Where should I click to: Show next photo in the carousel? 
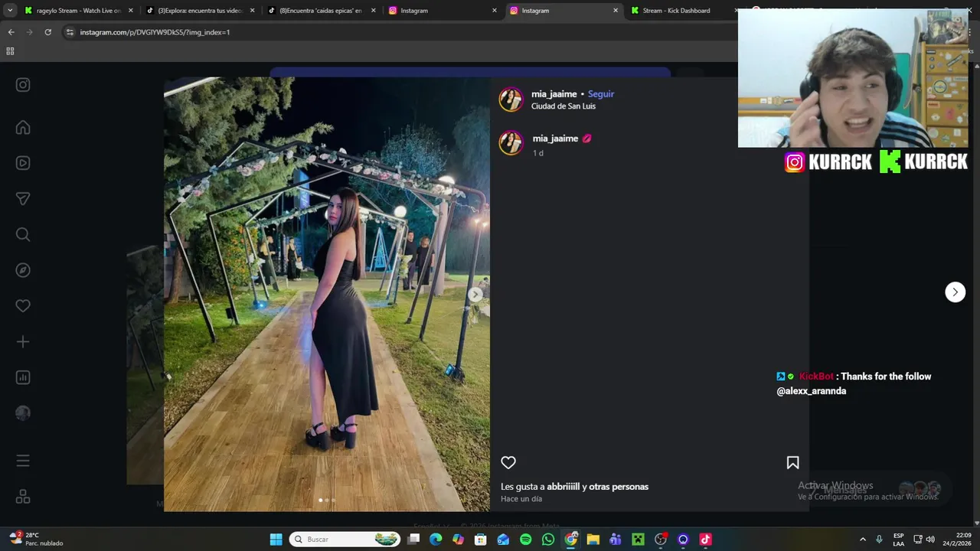(475, 294)
